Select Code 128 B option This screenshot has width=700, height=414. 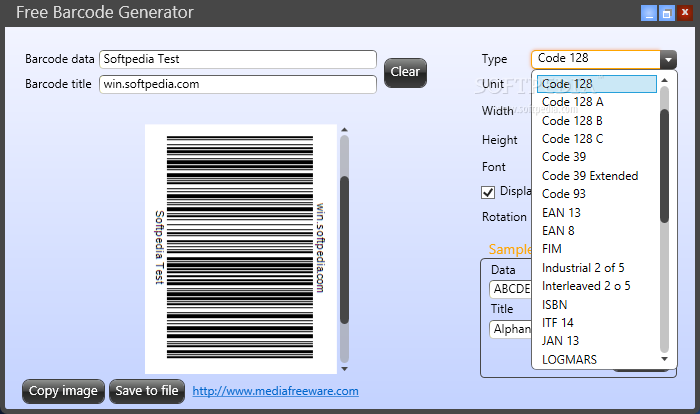click(x=597, y=121)
